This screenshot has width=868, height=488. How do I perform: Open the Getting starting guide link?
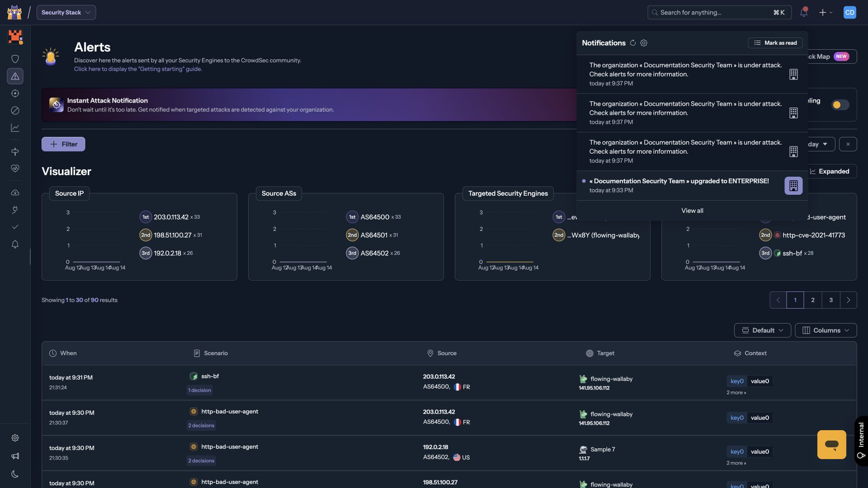138,69
